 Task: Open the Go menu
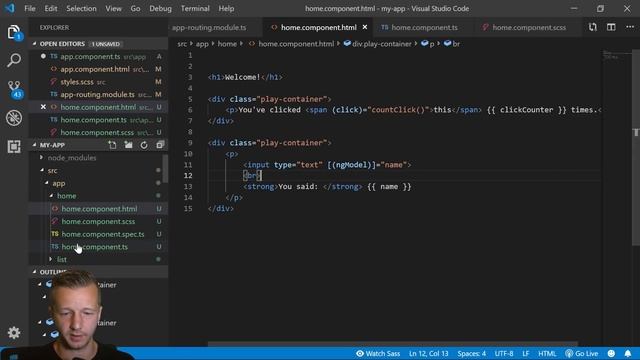(x=136, y=9)
